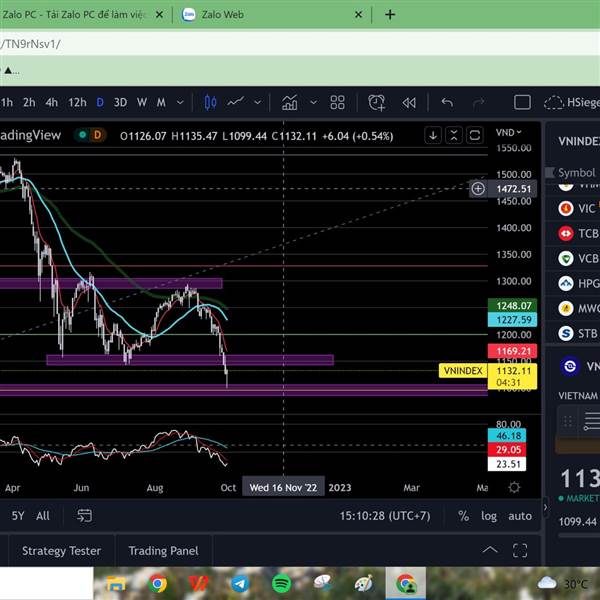600x600 pixels.
Task: Open chart settings gear icon
Action: click(514, 487)
